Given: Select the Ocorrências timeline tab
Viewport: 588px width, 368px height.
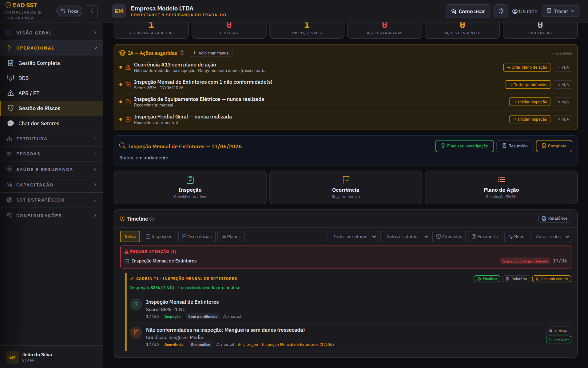Looking at the screenshot, I should click(x=197, y=236).
